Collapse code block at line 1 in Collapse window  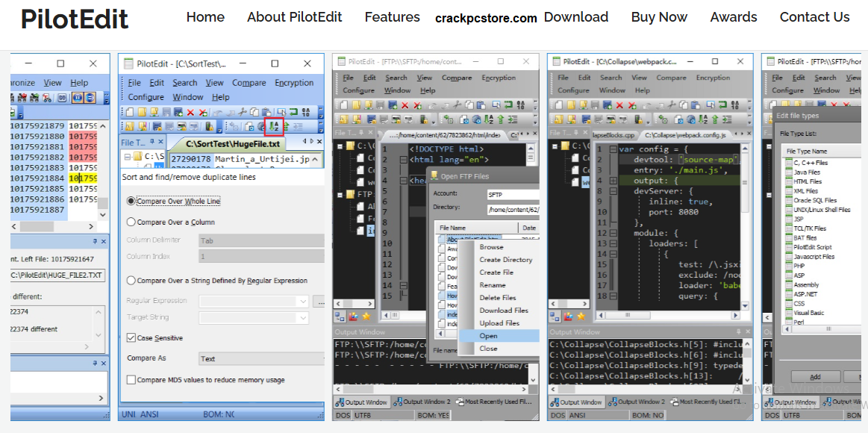(x=613, y=149)
